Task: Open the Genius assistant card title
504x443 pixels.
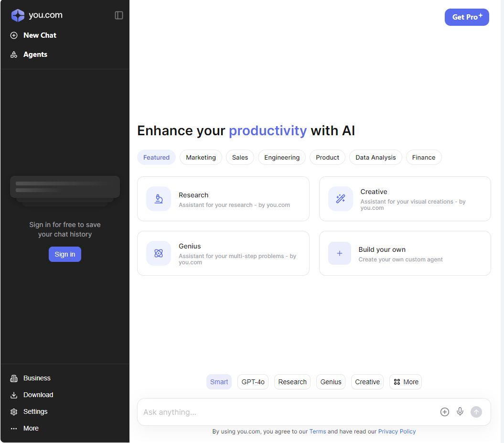Action: coord(190,246)
